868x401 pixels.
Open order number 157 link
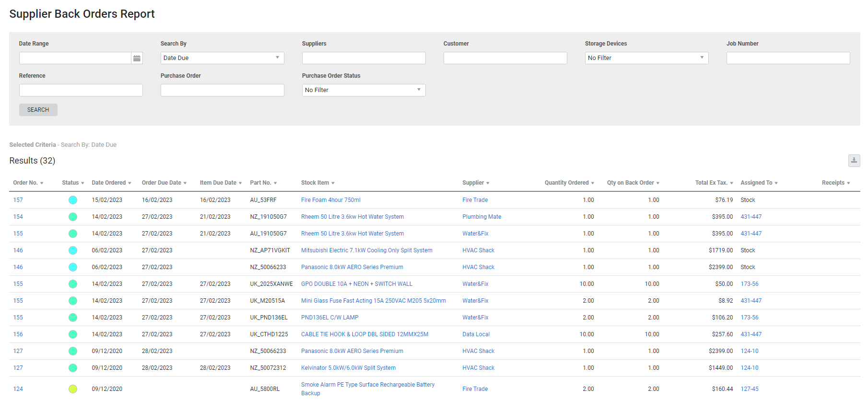point(18,200)
